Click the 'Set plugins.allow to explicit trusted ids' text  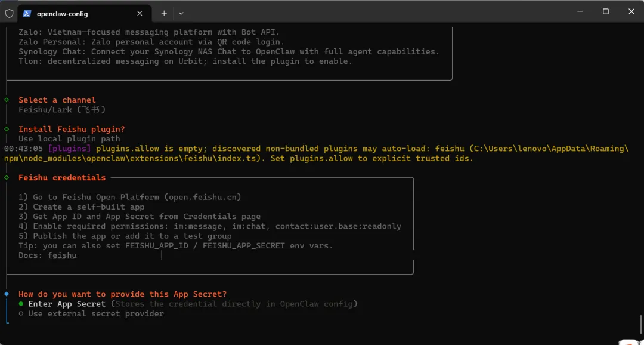click(373, 158)
